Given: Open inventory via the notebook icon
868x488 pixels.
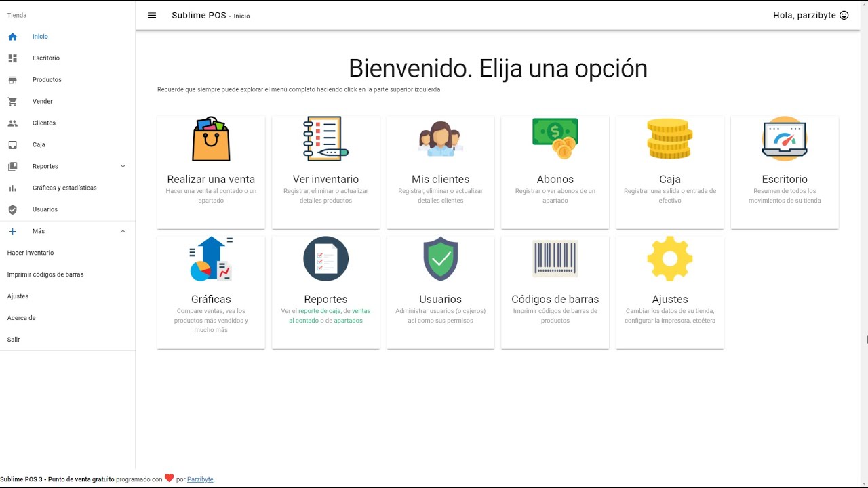Looking at the screenshot, I should (x=325, y=138).
